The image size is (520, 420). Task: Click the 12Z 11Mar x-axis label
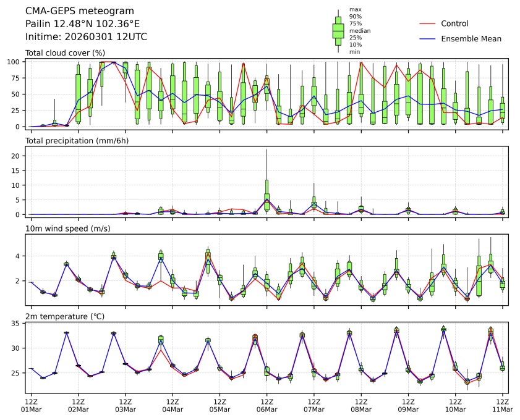click(x=501, y=405)
